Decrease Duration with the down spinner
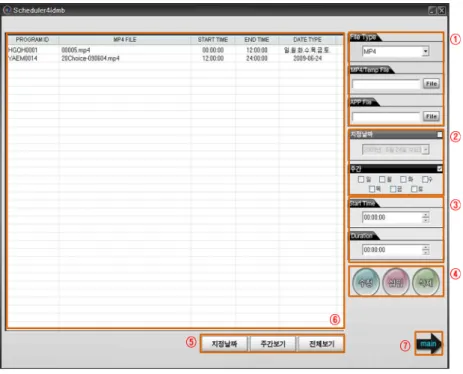 426,252
